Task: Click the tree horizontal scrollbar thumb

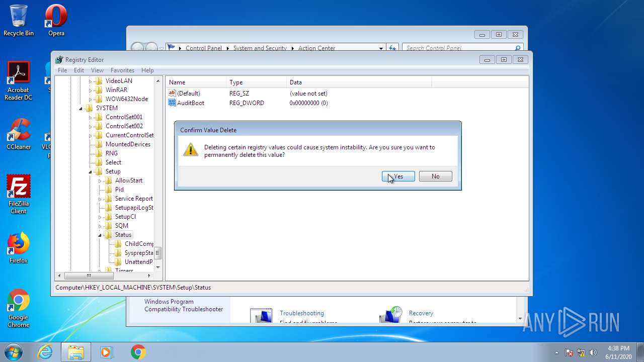Action: (89, 276)
